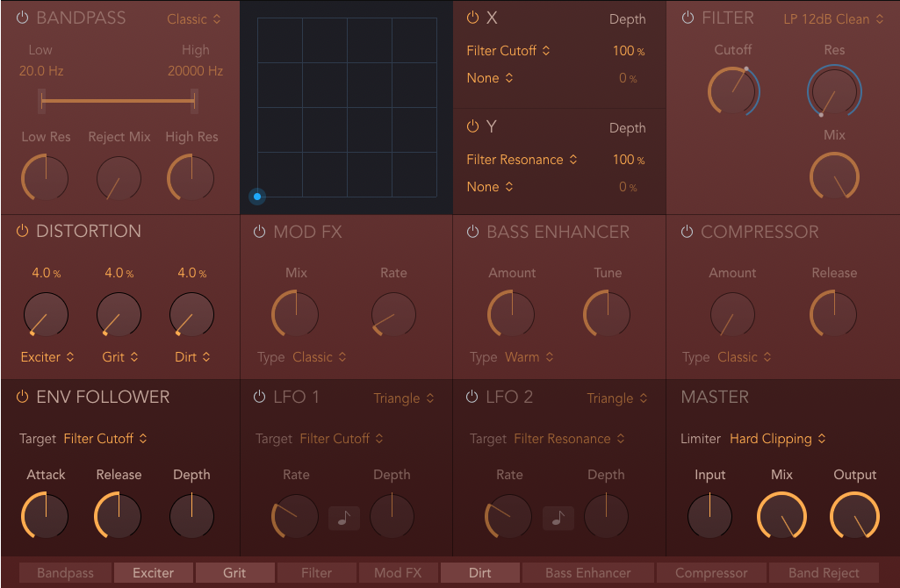Click the Exciter distortion amount knob
This screenshot has height=588, width=900.
pos(46,314)
